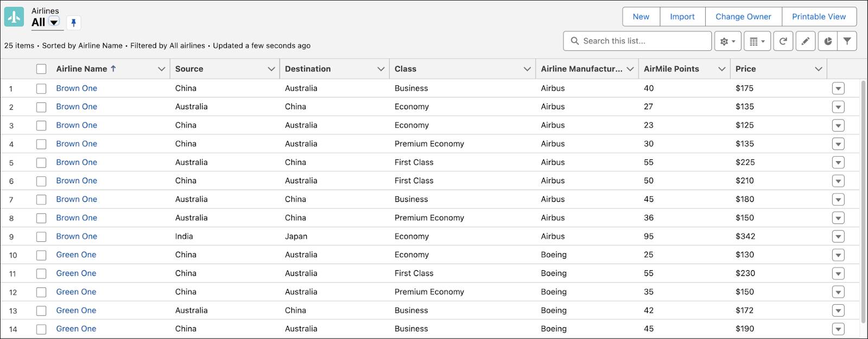Open Source column menu

click(x=271, y=69)
